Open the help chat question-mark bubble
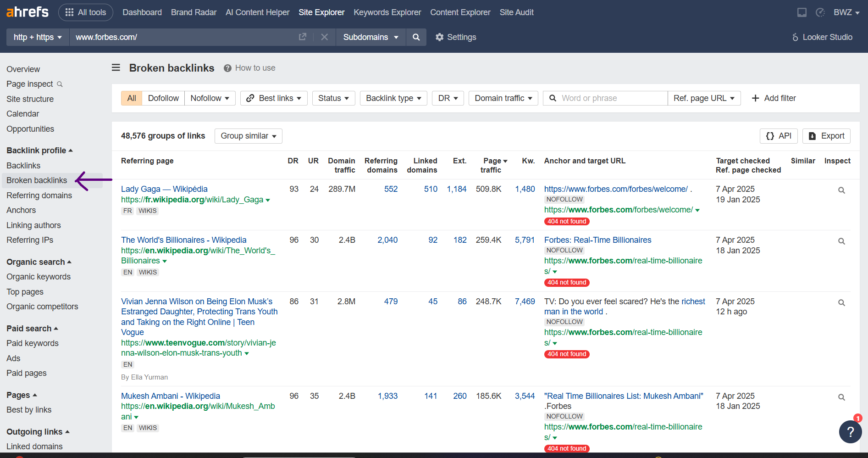The width and height of the screenshot is (868, 458). tap(850, 432)
